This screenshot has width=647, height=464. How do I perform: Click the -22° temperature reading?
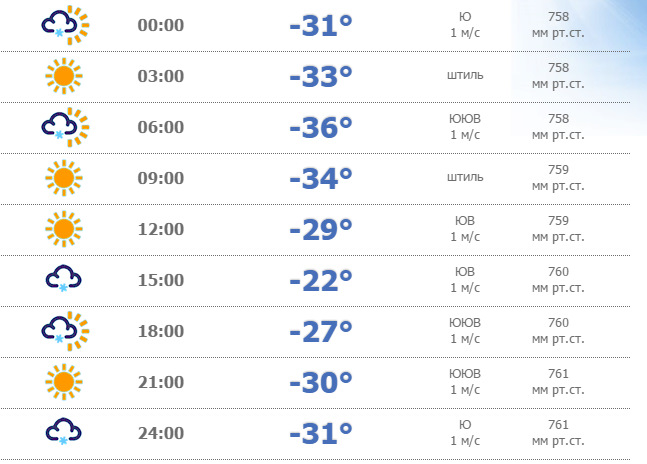click(x=320, y=280)
